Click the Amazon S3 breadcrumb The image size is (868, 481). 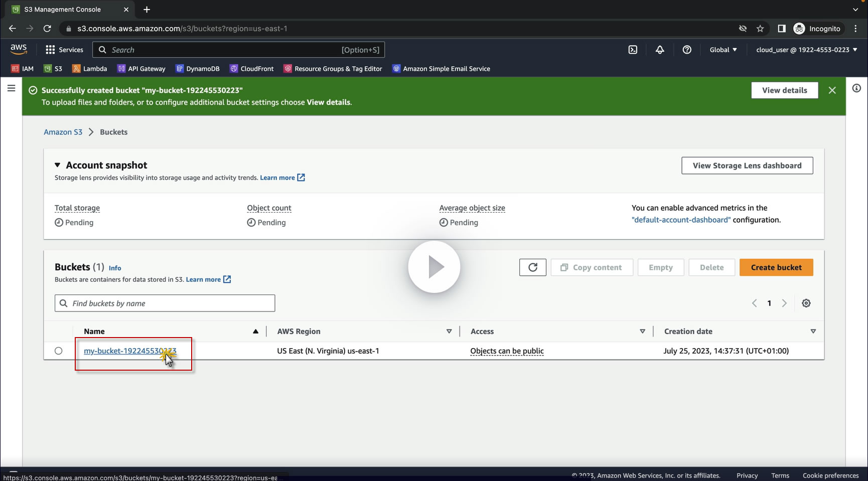[63, 132]
